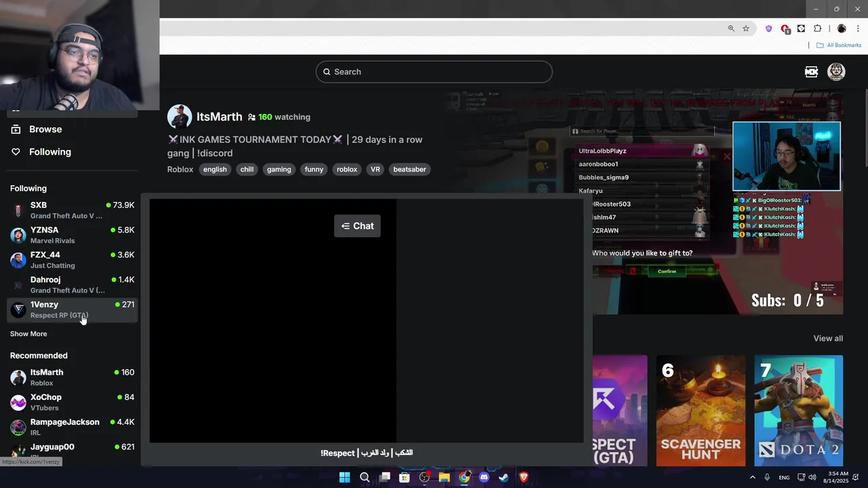The image size is (868, 488).
Task: Open YZNSA Marvel Rivals channel
Action: coord(73,235)
